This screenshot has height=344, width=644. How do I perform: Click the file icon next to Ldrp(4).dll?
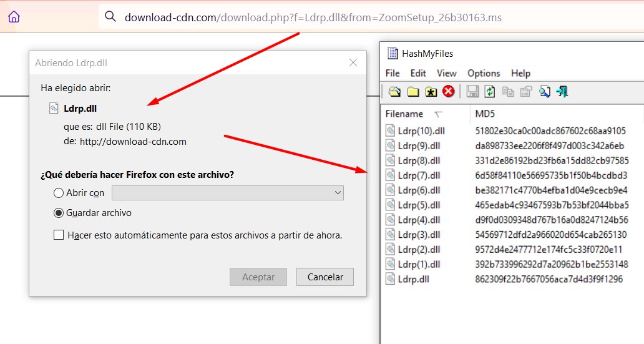(390, 220)
